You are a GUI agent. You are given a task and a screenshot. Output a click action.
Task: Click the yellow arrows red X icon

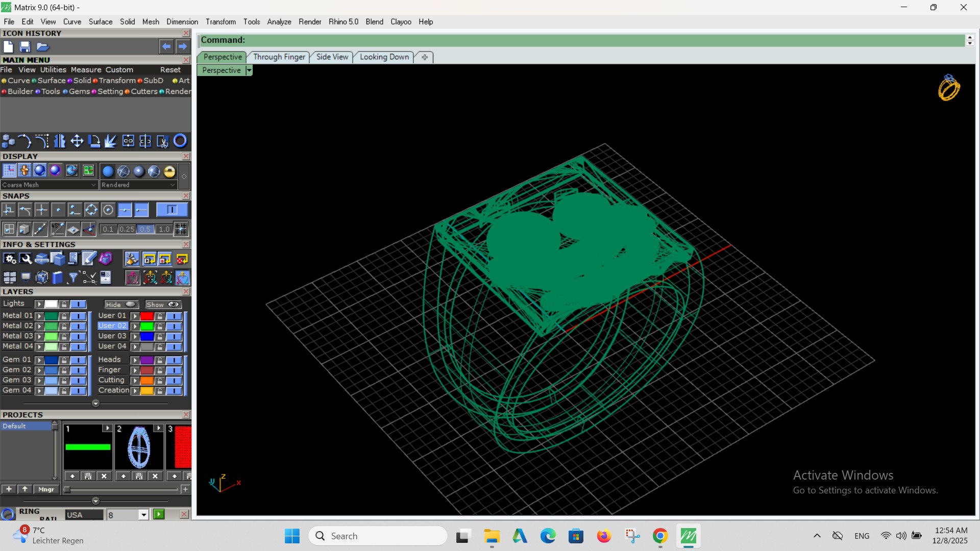(182, 259)
